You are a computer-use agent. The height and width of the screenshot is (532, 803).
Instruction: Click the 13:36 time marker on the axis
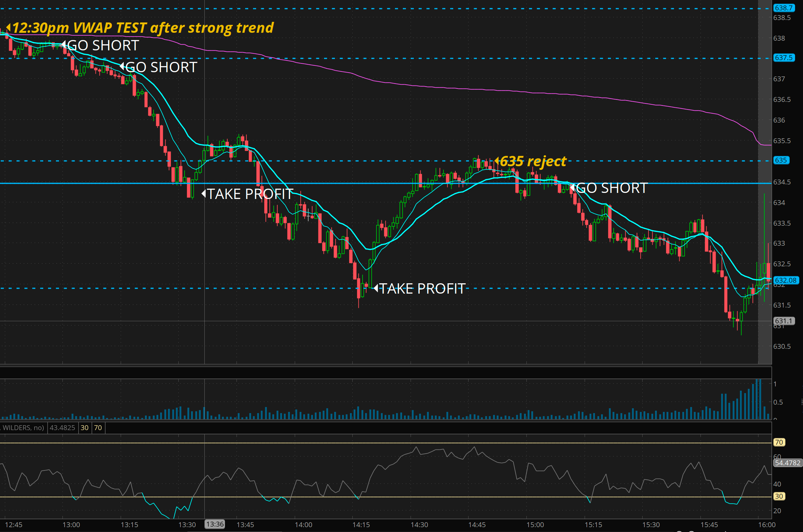pos(215,524)
